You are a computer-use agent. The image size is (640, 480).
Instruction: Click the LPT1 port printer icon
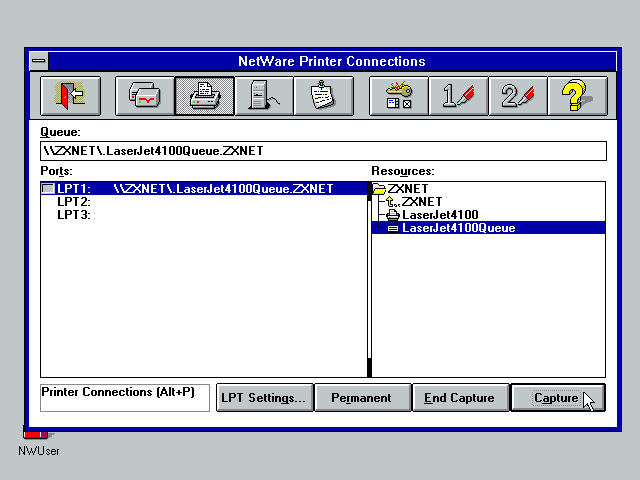click(x=48, y=189)
